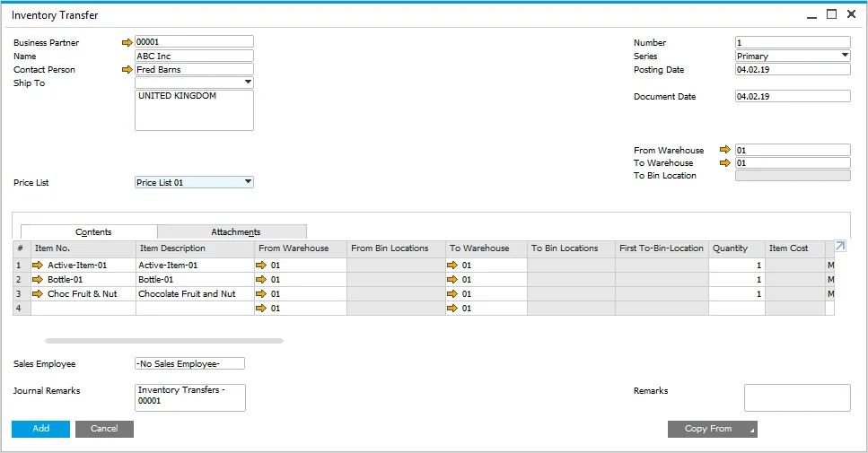Click the Business Partner link arrow icon
The width and height of the screenshot is (868, 453).
[x=127, y=42]
